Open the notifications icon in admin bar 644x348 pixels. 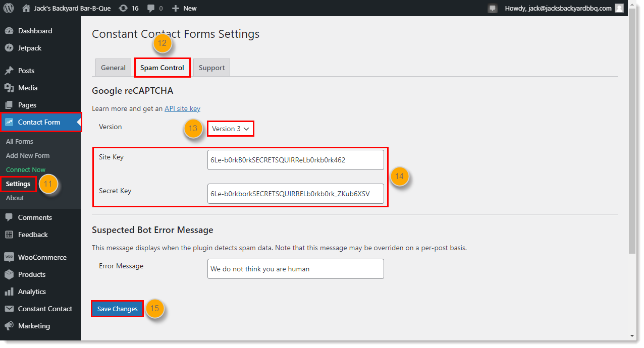493,9
